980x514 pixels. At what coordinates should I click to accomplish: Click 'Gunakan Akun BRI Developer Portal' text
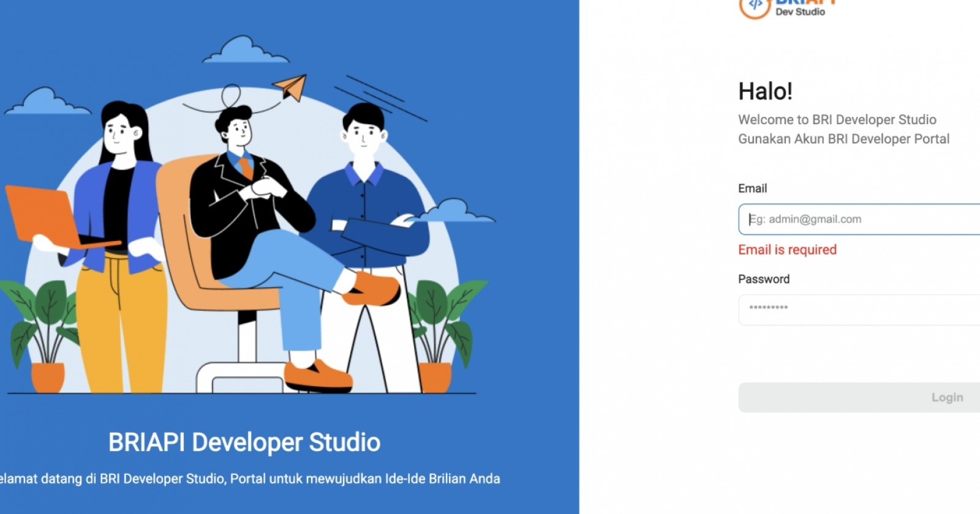844,139
